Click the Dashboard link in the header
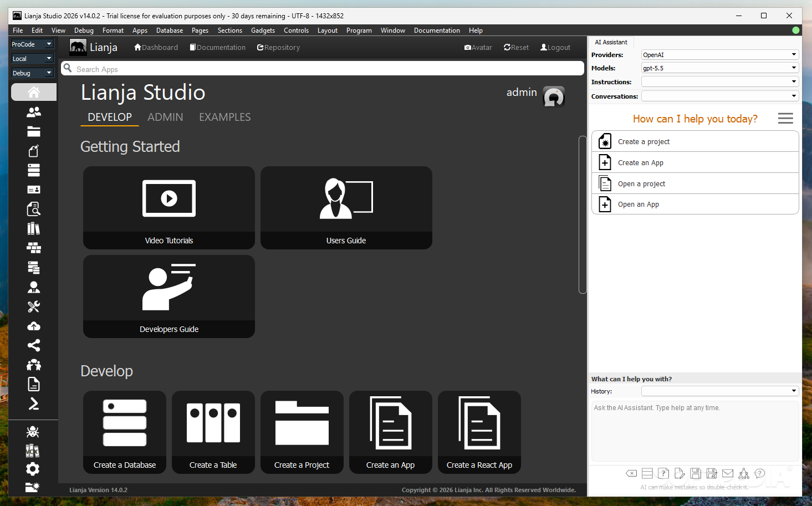The width and height of the screenshot is (812, 506). (156, 48)
